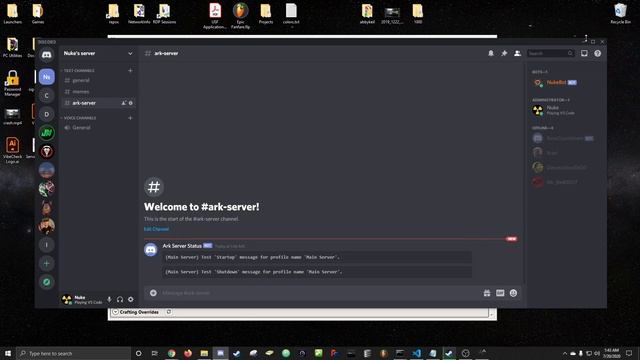
Task: Open the colors.txt desktop file
Action: point(291,14)
